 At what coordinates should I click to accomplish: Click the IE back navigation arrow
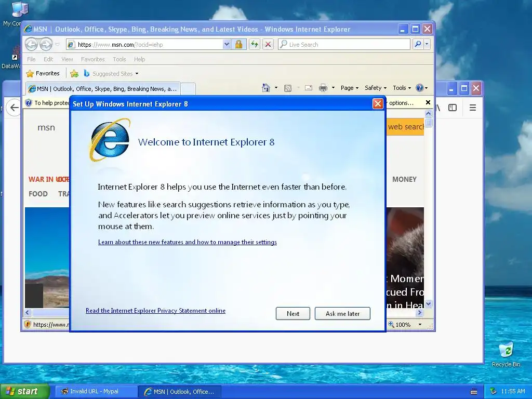(x=31, y=44)
